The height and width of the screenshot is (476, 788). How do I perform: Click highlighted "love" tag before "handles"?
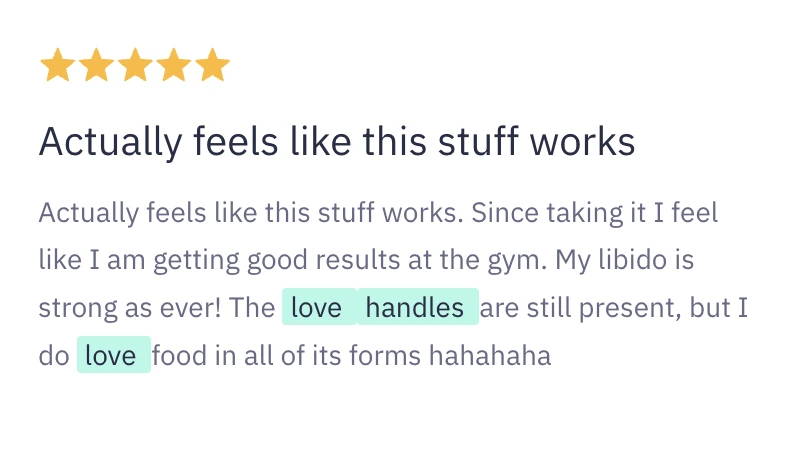pyautogui.click(x=317, y=308)
